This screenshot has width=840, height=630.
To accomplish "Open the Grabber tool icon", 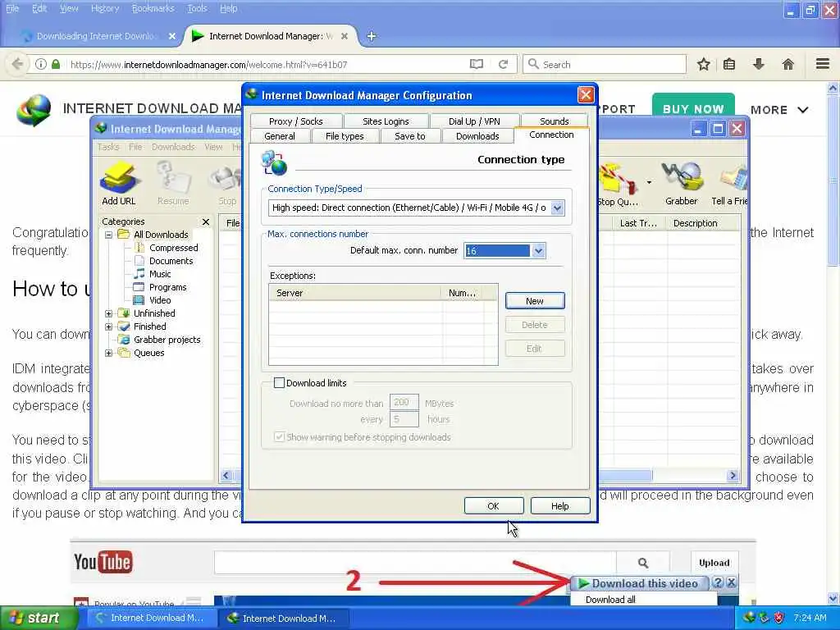I will point(682,177).
